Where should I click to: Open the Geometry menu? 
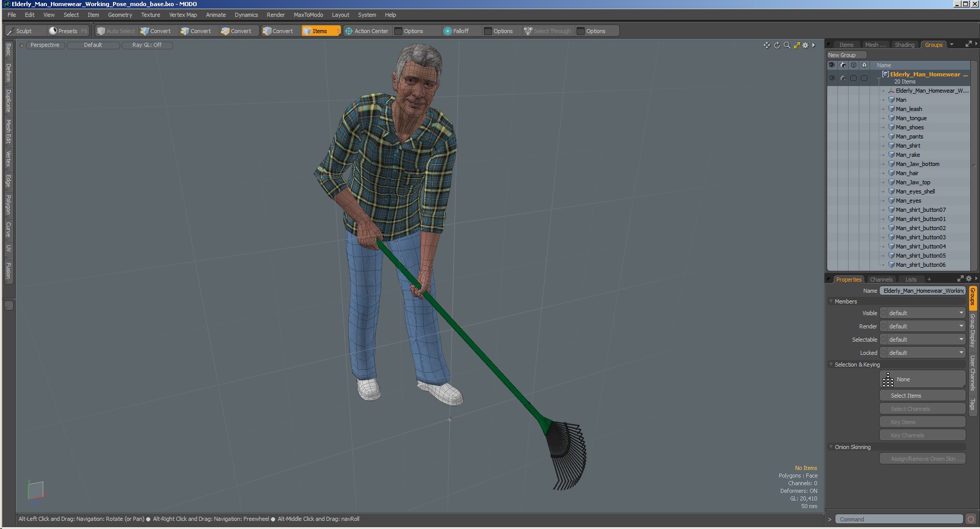pos(120,15)
